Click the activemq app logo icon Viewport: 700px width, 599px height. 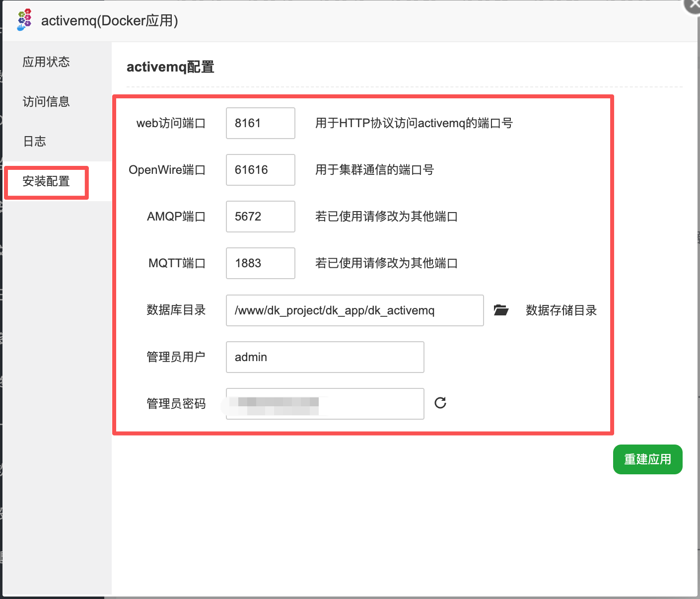24,20
